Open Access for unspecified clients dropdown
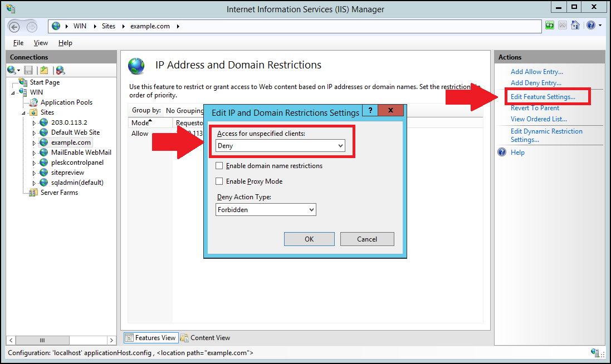This screenshot has width=611, height=364. (280, 146)
